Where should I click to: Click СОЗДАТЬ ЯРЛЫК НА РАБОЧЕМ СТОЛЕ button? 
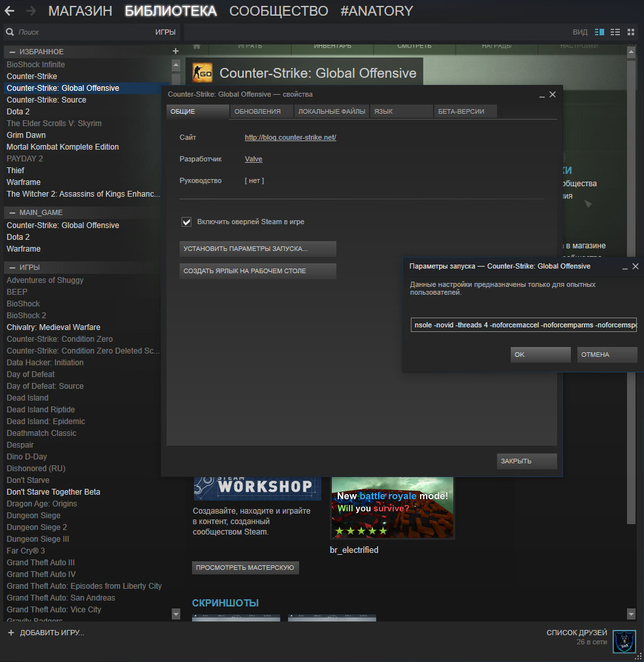coord(258,271)
